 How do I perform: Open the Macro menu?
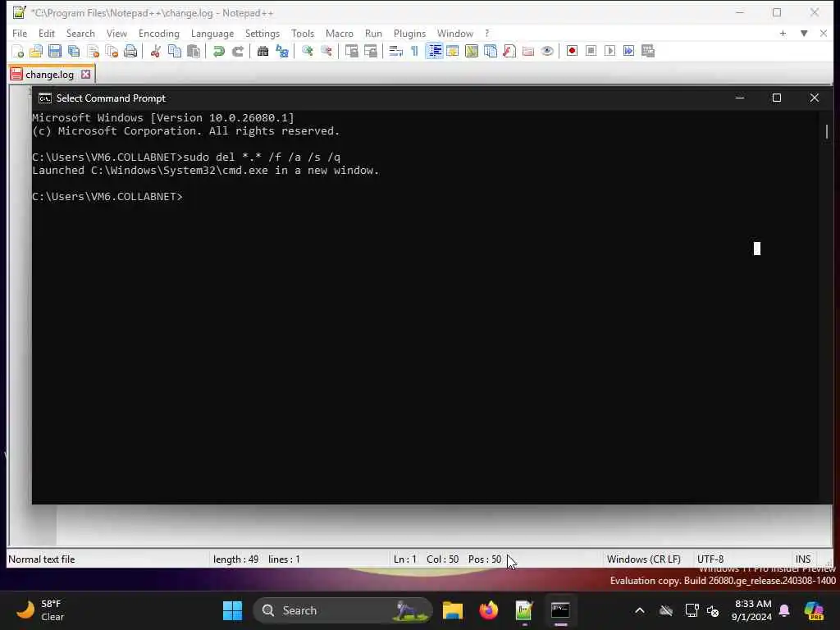[x=340, y=33]
